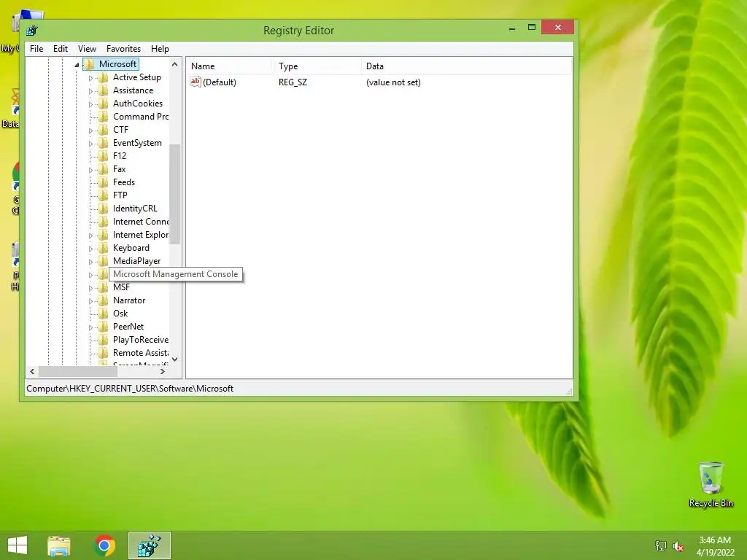Click the IdentityCRL folder icon
This screenshot has width=747, height=560.
coord(104,208)
